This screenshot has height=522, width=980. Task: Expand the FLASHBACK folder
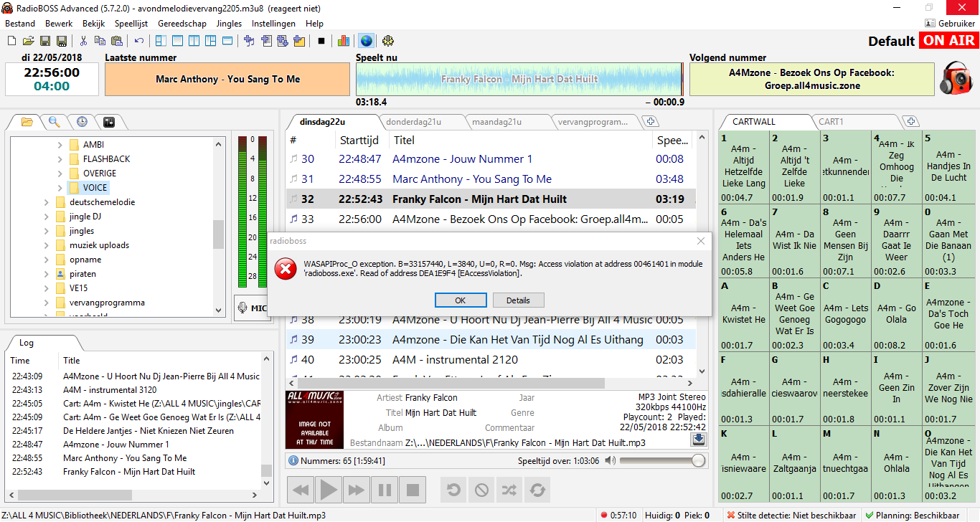[x=60, y=159]
